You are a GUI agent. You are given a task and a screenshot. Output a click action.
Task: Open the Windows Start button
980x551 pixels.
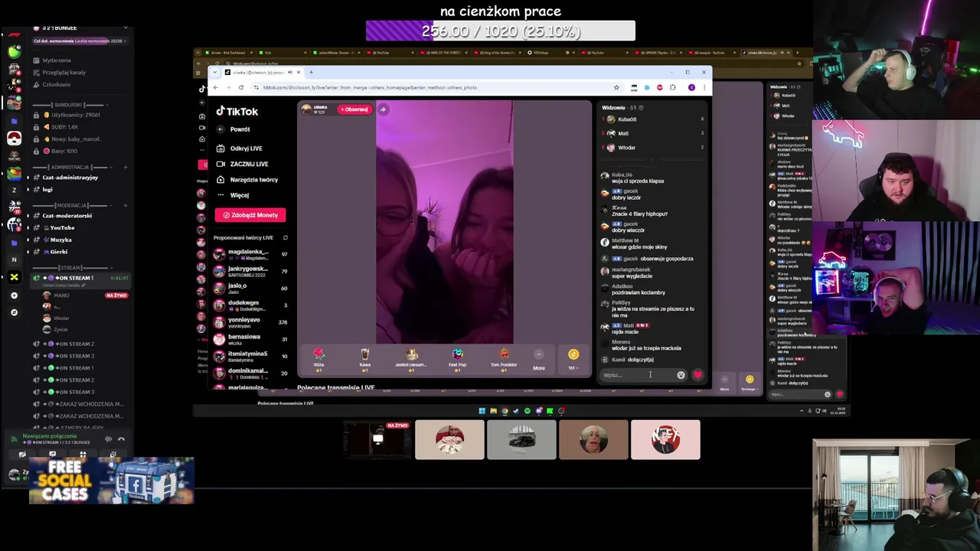click(x=482, y=411)
